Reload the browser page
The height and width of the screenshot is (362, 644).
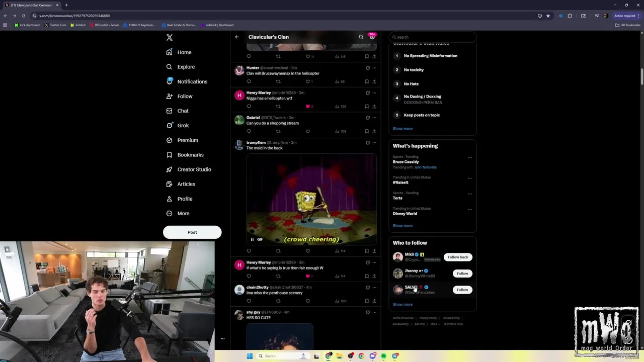[x=24, y=16]
